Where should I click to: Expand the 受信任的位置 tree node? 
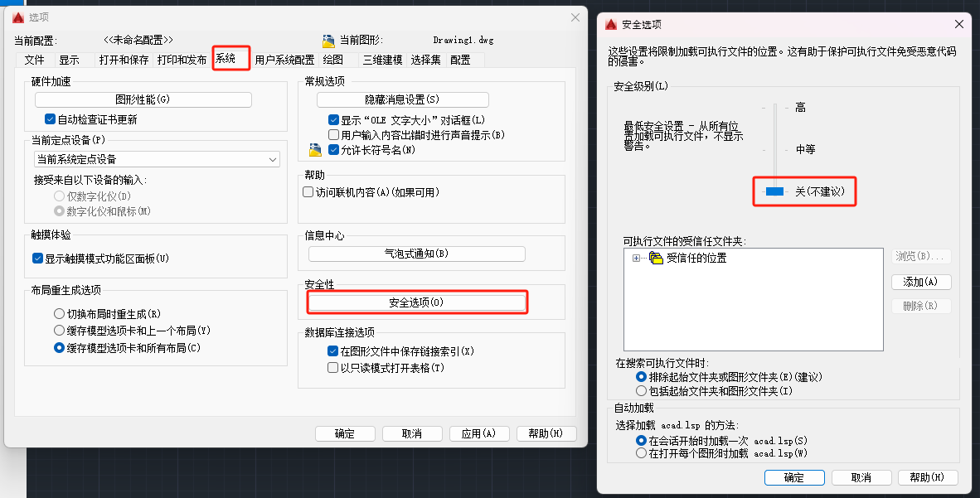tap(637, 259)
